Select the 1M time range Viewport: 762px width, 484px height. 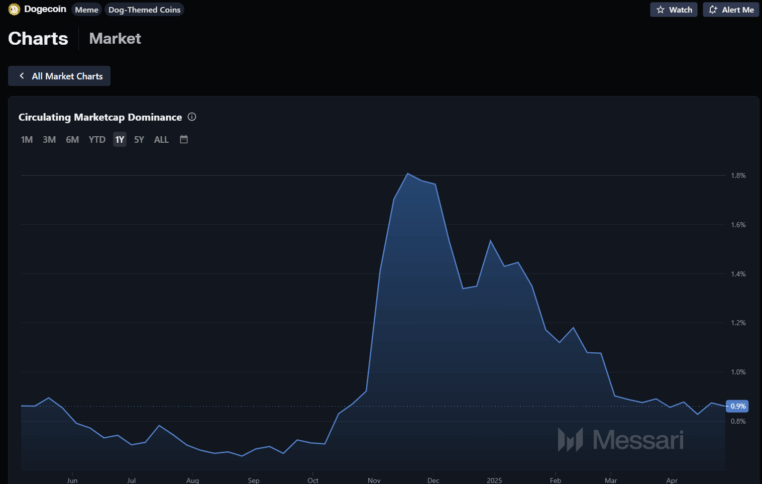[x=27, y=140]
